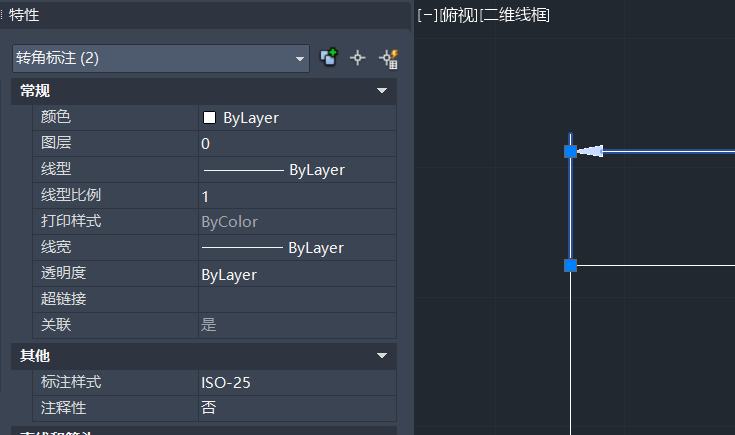The image size is (735, 435).
Task: Click the 线宽 ByLayer property value
Action: (x=296, y=248)
